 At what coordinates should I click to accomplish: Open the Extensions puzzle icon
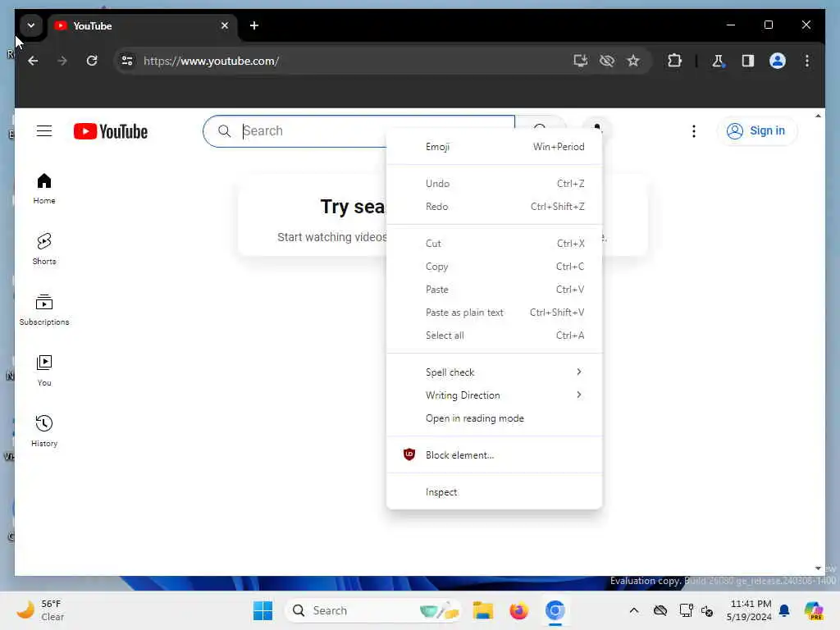pyautogui.click(x=674, y=61)
